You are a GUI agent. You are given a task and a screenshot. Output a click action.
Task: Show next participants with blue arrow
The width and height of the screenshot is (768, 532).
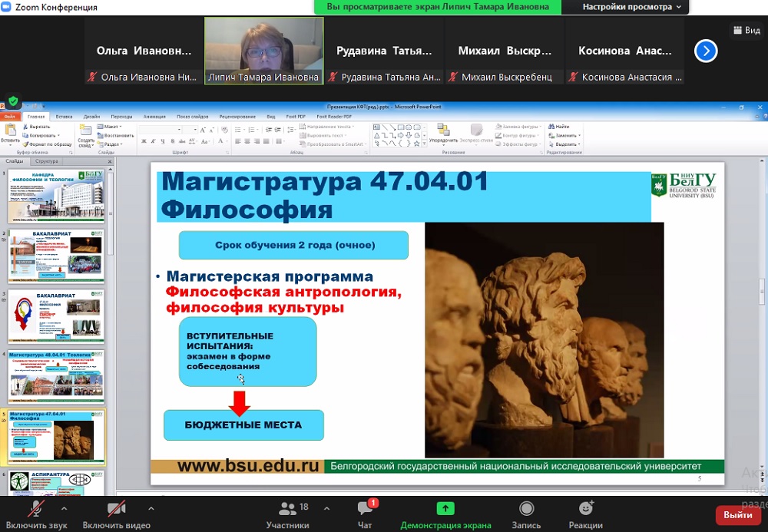(705, 51)
